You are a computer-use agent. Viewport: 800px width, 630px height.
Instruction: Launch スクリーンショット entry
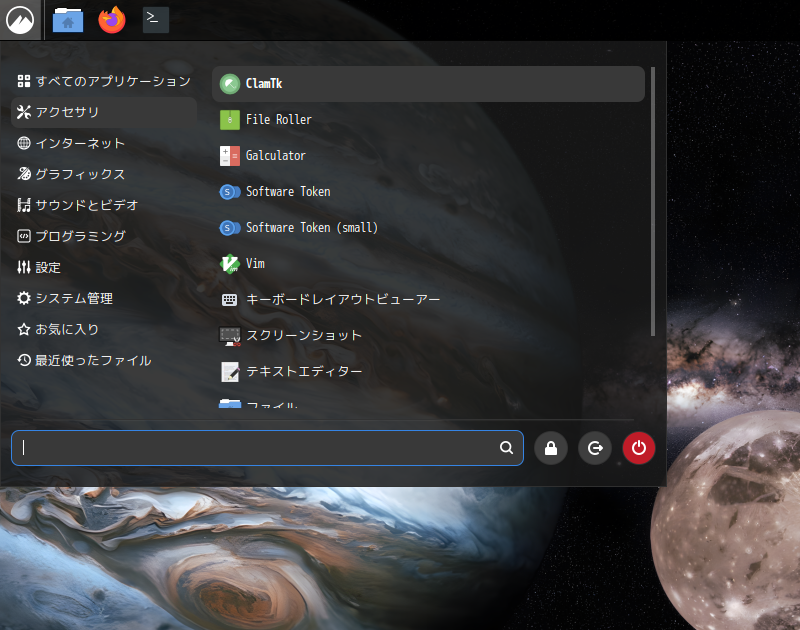429,336
